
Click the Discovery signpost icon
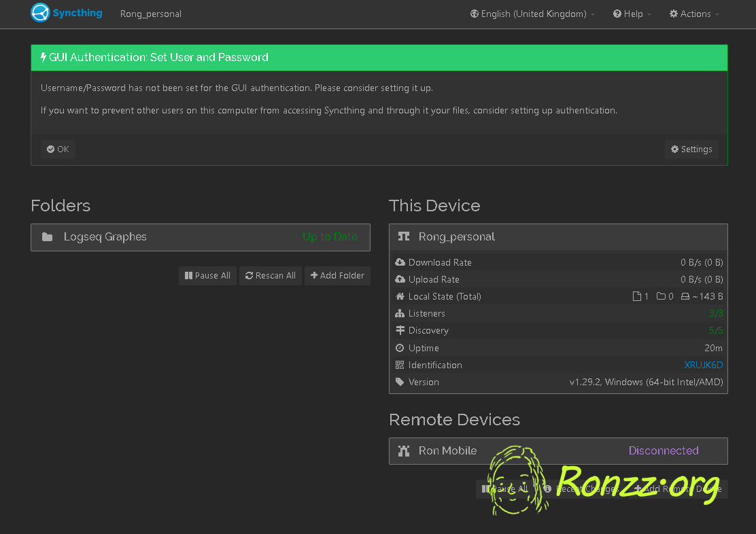click(x=400, y=330)
